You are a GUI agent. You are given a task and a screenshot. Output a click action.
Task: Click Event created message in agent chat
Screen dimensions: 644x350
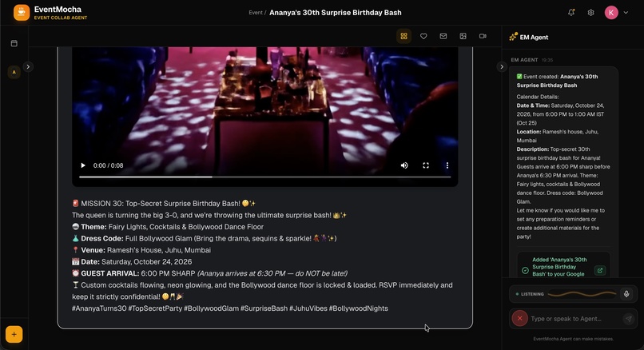558,81
